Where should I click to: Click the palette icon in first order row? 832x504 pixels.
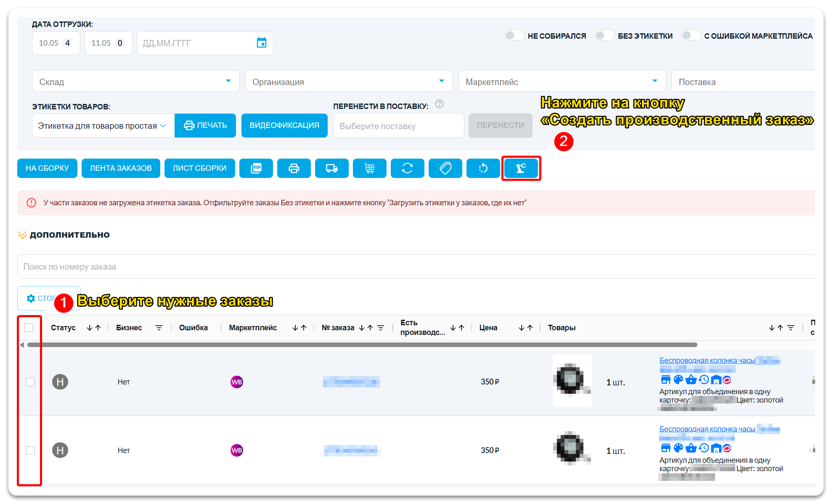coord(678,379)
